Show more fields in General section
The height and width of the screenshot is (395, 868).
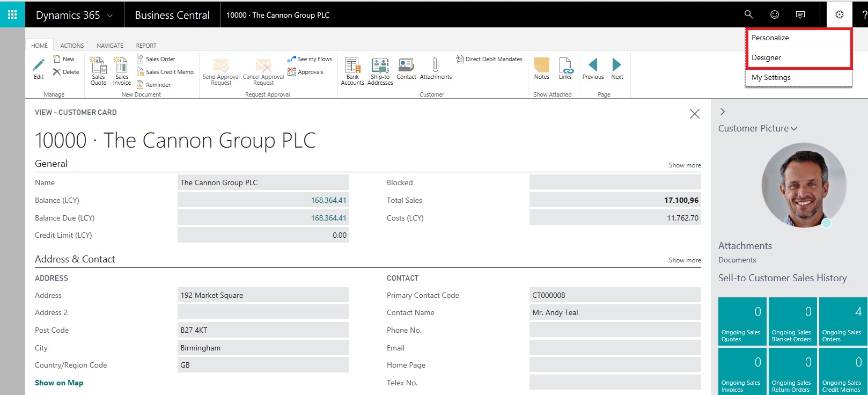coord(685,165)
